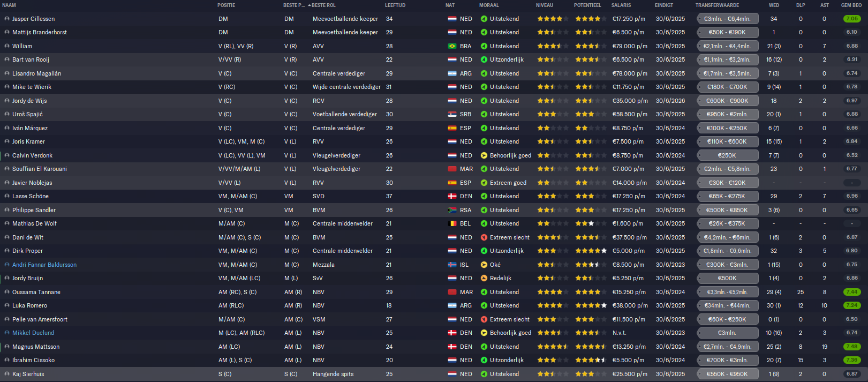
Task: Click Luka Romero's €34mln. - €44mln. value button
Action: (727, 305)
